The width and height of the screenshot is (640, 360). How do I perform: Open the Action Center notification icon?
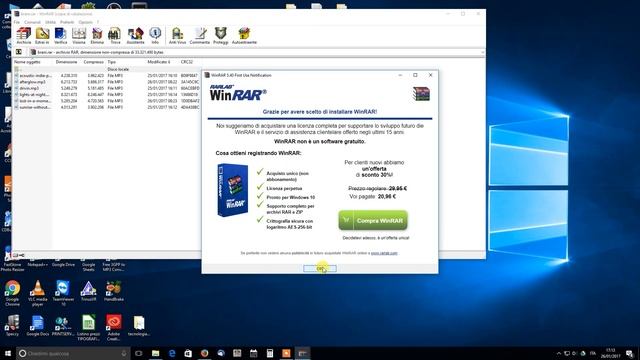pos(630,353)
